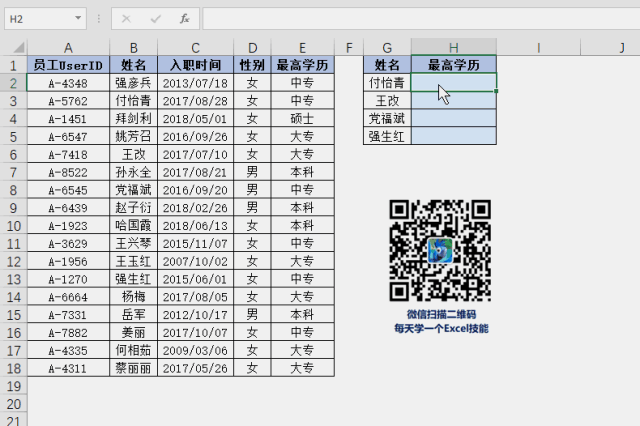640x426 pixels.
Task: Select the date cell 2009/03/06
Action: tap(195, 351)
